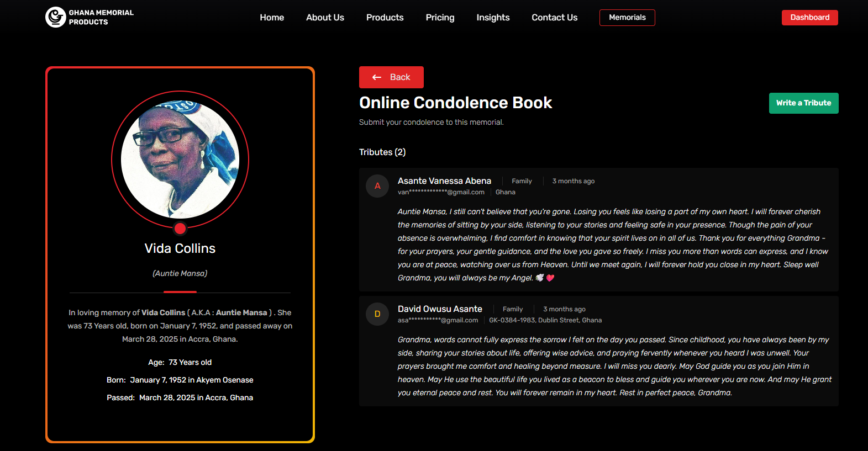Open the Memorials button in the navbar

(x=627, y=18)
